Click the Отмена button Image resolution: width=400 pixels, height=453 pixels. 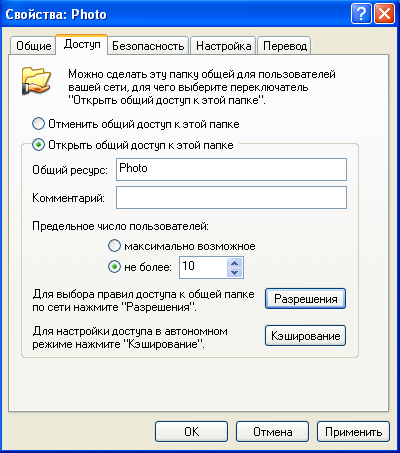[272, 432]
